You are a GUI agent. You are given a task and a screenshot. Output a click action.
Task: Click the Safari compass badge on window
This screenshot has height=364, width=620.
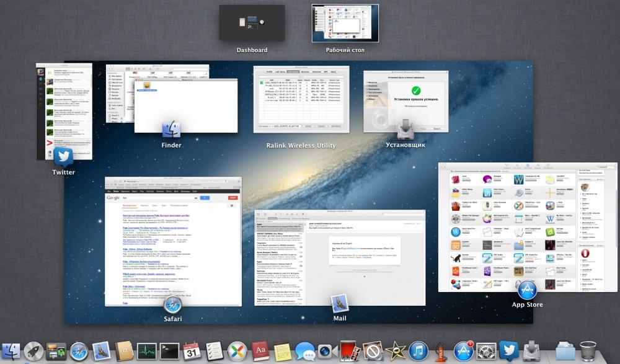173,306
